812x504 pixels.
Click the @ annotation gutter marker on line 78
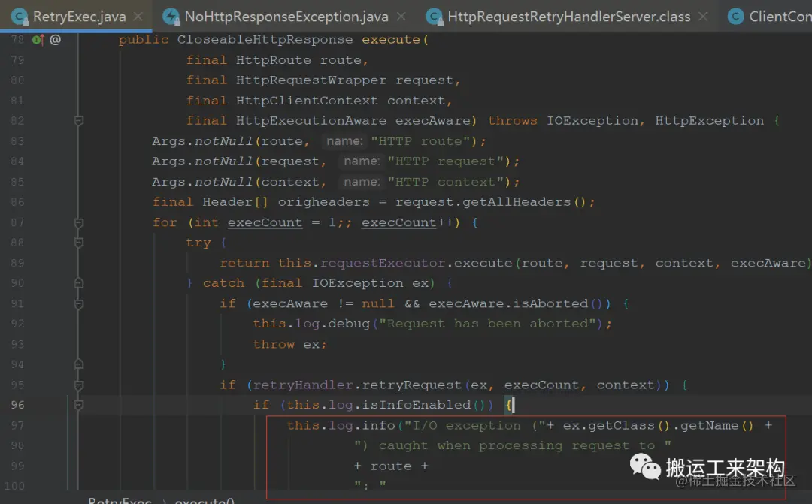tap(55, 39)
